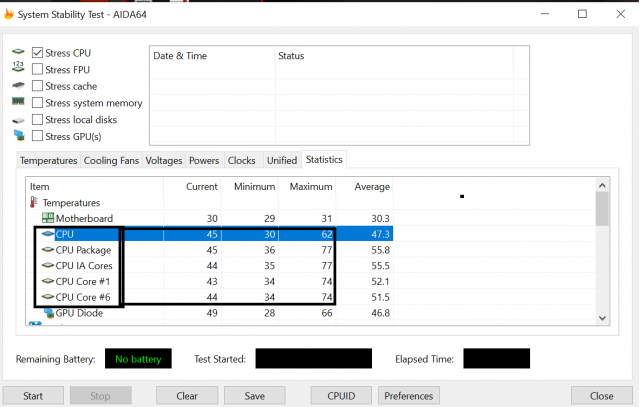
Task: Select the CPU Core #1 row
Action: pyautogui.click(x=210, y=281)
